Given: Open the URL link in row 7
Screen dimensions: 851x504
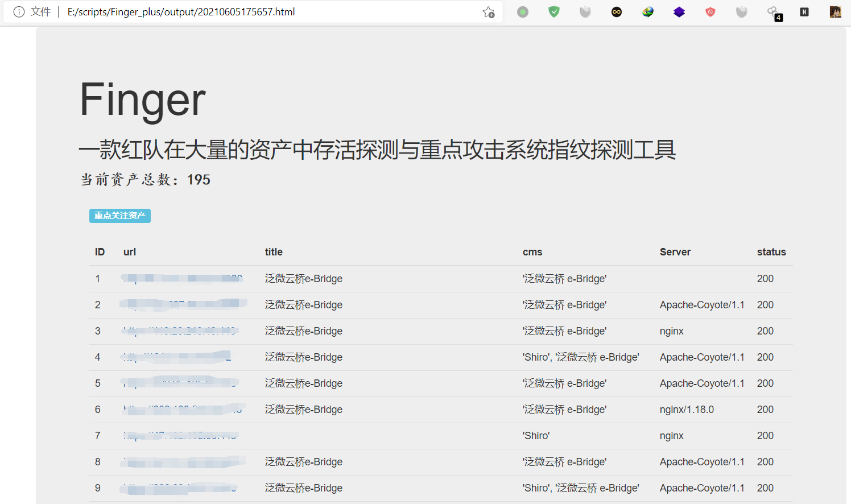Looking at the screenshot, I should [180, 436].
